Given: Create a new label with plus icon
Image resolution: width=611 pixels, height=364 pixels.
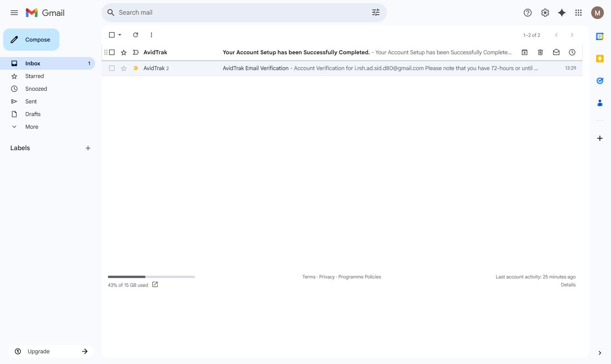Looking at the screenshot, I should (x=88, y=148).
